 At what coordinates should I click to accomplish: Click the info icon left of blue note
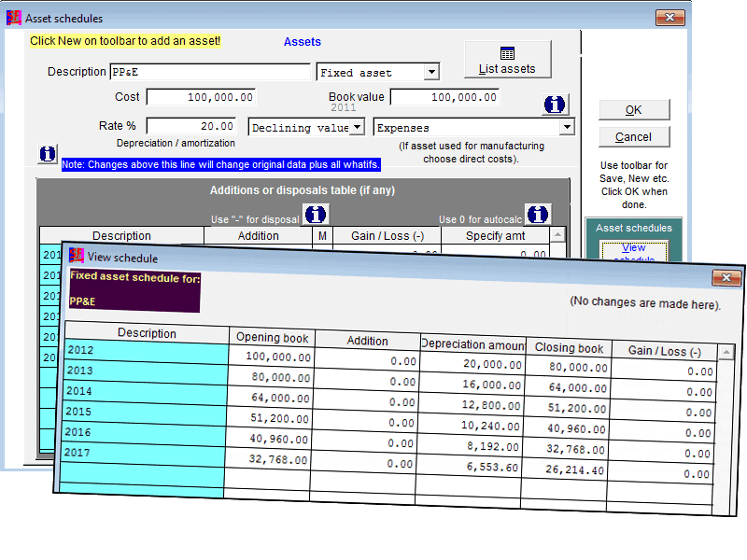click(48, 153)
